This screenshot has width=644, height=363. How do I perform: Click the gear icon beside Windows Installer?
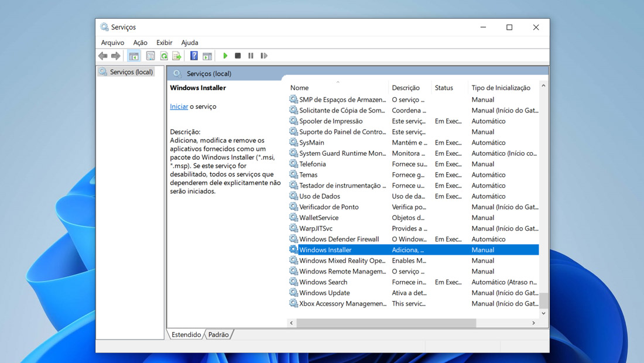tap(293, 249)
